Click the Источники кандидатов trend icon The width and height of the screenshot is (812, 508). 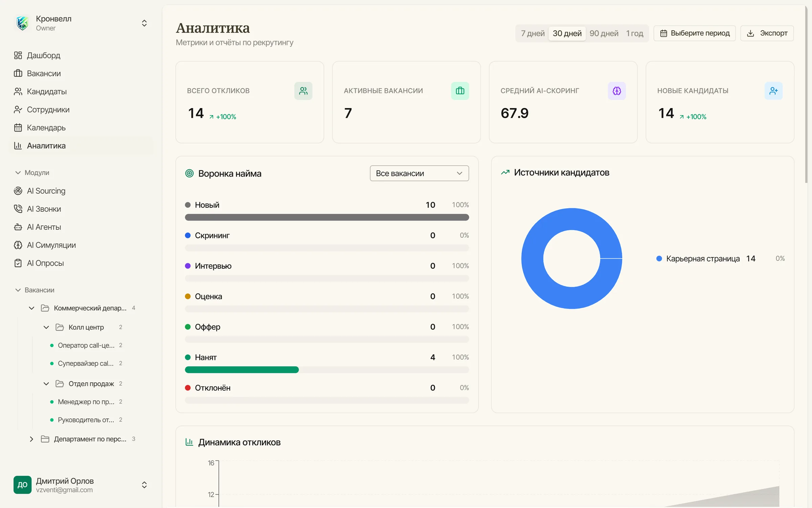coord(505,172)
